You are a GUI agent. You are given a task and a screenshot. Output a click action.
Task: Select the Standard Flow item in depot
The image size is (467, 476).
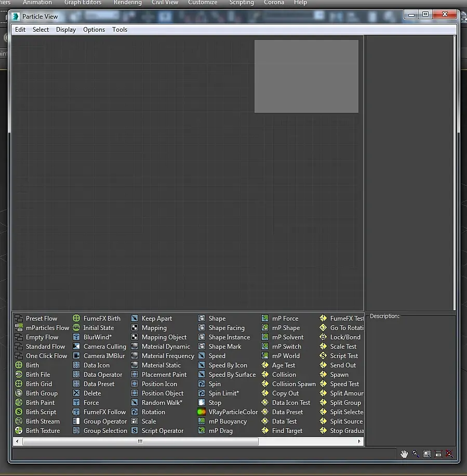point(45,347)
